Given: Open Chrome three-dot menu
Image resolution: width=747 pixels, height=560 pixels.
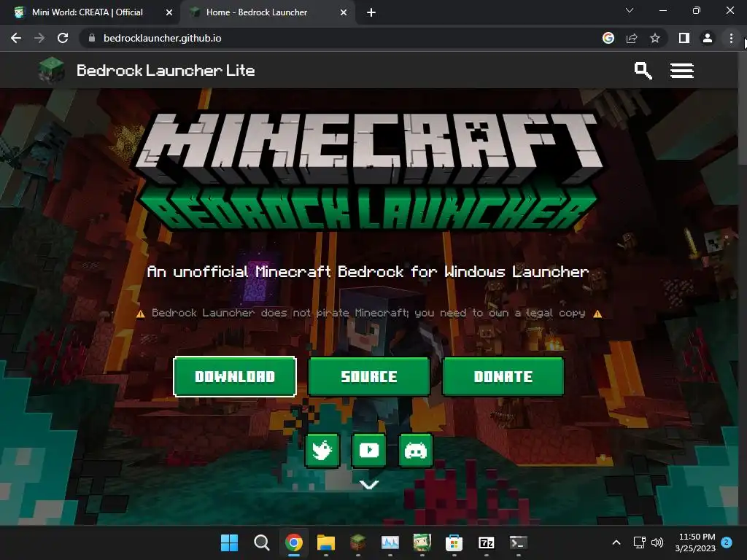Looking at the screenshot, I should point(731,38).
